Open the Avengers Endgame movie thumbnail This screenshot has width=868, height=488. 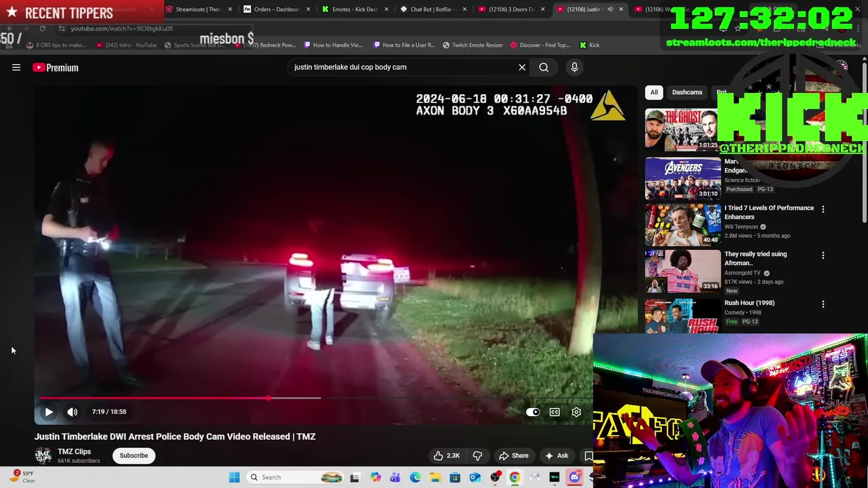pyautogui.click(x=682, y=178)
